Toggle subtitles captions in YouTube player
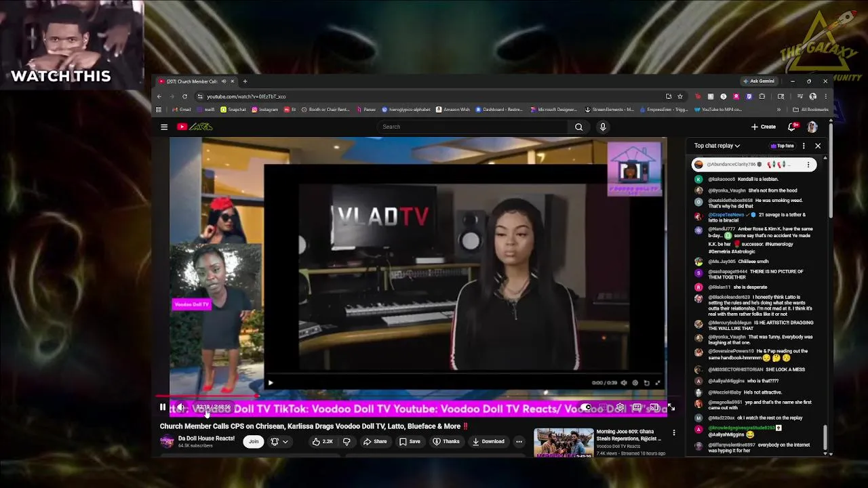This screenshot has width=868, height=488. (604, 407)
